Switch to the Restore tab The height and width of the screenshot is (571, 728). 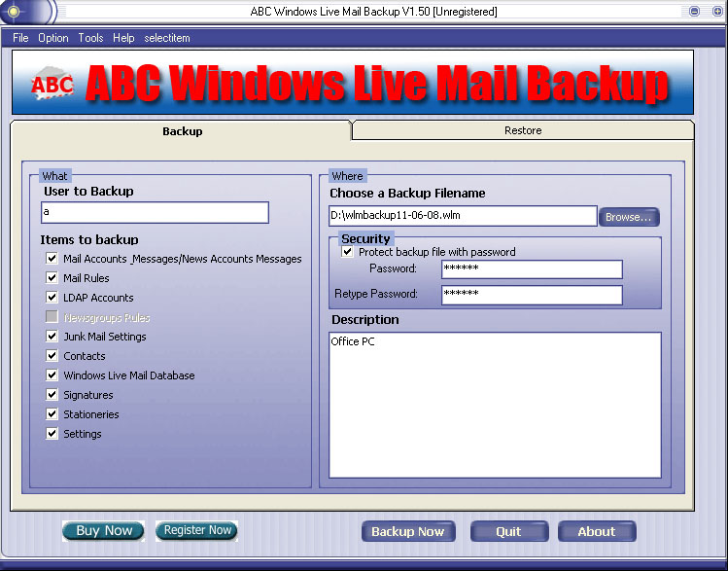point(523,130)
